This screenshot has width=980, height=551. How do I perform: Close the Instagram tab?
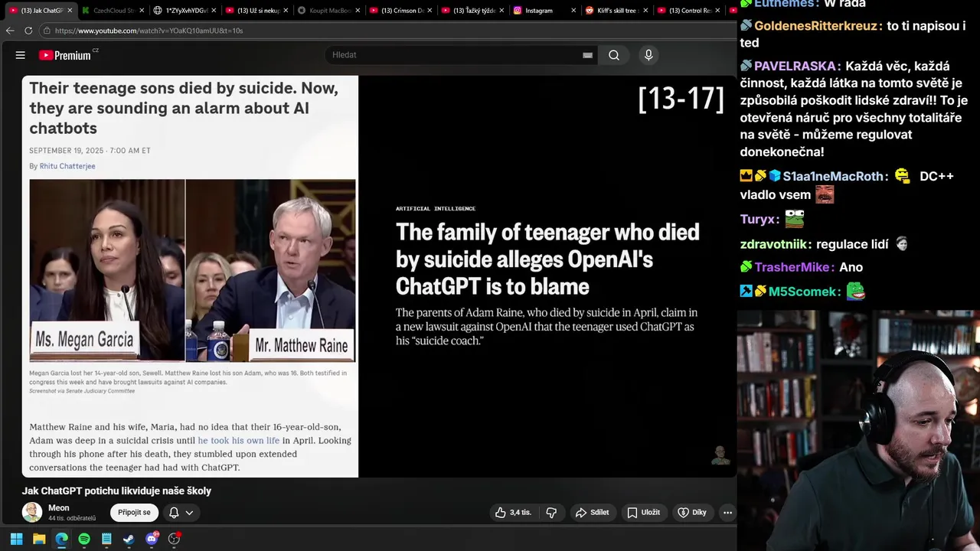[x=573, y=11]
